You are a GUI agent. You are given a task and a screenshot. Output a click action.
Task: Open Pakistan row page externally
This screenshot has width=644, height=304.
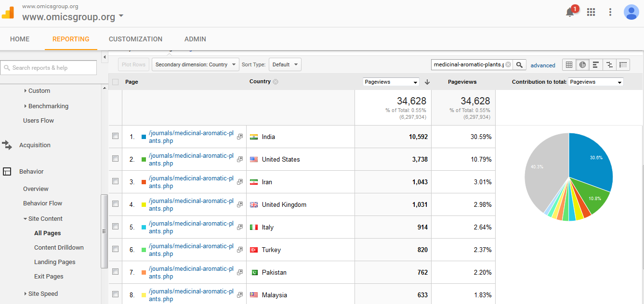click(240, 272)
